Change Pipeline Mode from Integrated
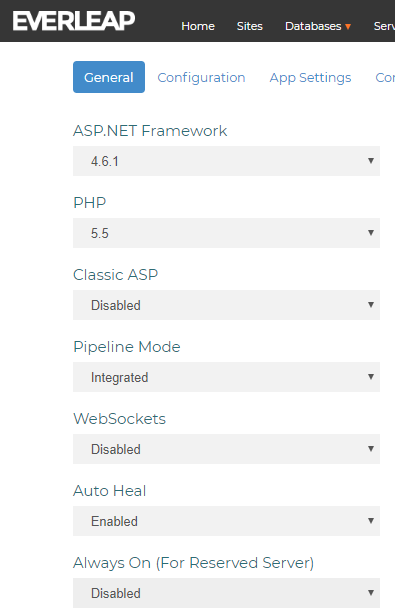 pyautogui.click(x=226, y=377)
